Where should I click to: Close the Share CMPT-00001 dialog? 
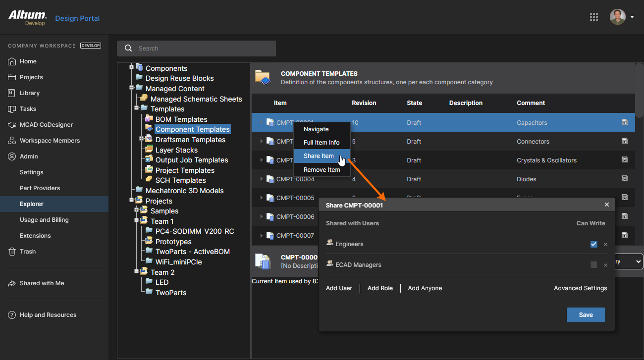[x=607, y=205]
